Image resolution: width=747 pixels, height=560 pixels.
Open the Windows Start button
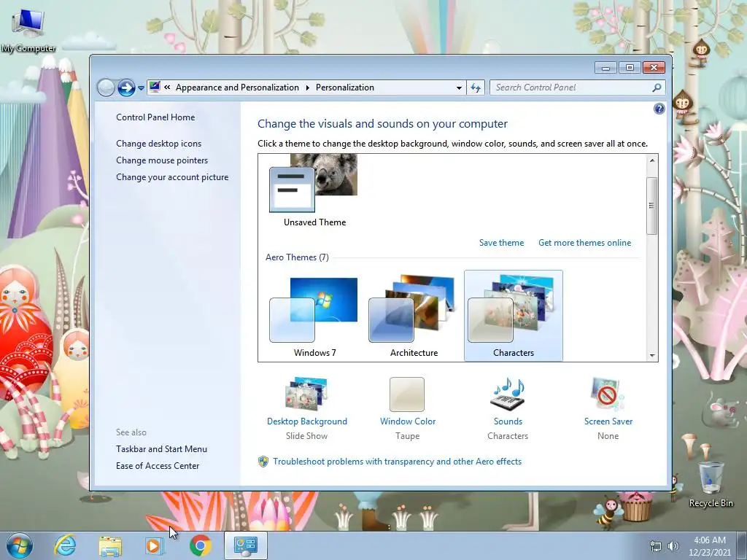[19, 545]
